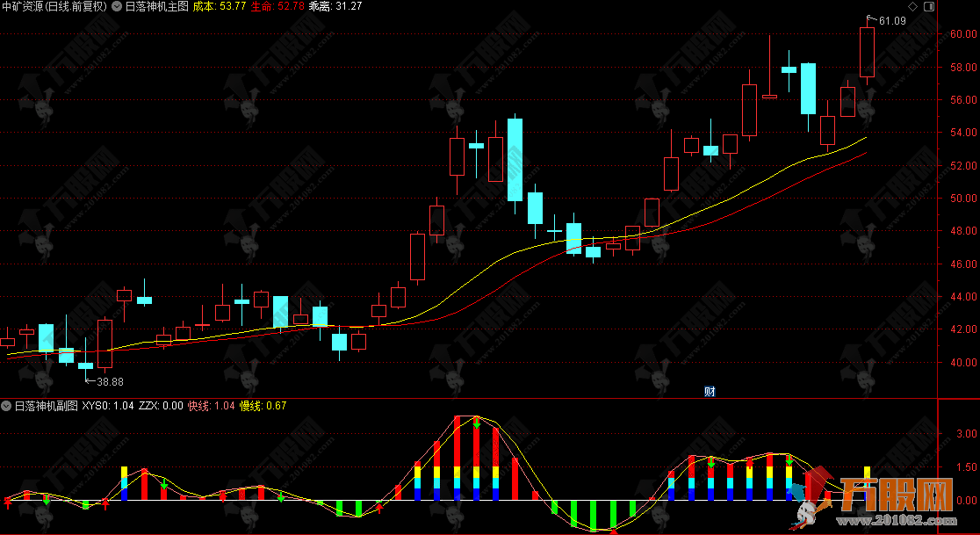This screenshot has width=980, height=535.
Task: Click the diamond icon at top right
Action: (x=914, y=6)
